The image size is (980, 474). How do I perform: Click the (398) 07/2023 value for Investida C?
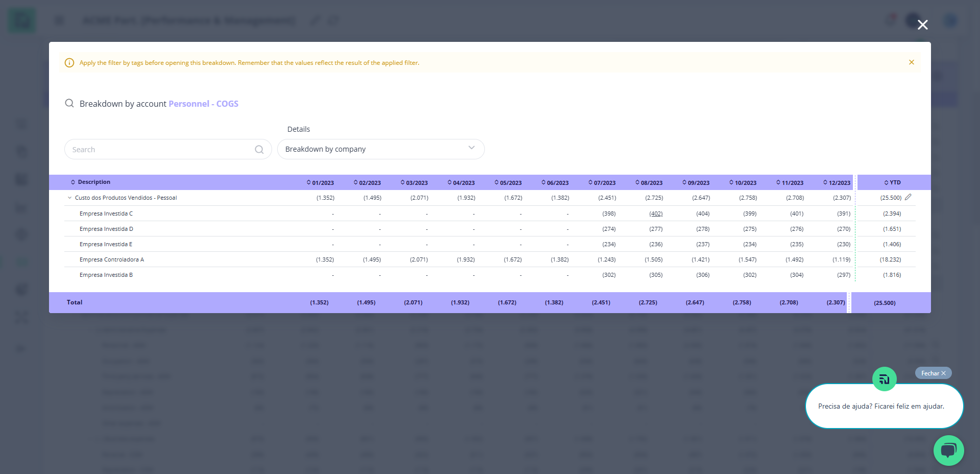[609, 214]
